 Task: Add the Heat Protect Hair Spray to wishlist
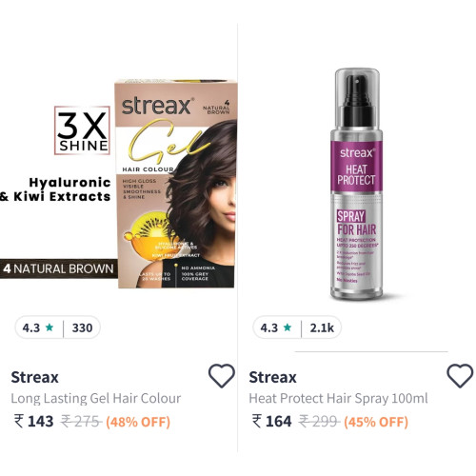click(460, 376)
